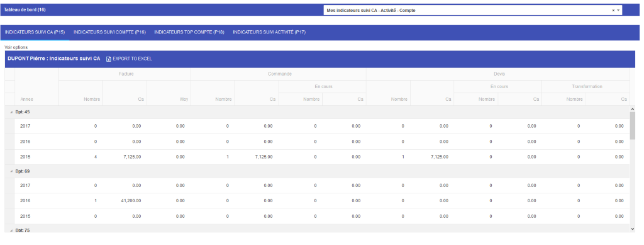Click En cours header under Devis
The width and height of the screenshot is (644, 245).
click(x=498, y=87)
